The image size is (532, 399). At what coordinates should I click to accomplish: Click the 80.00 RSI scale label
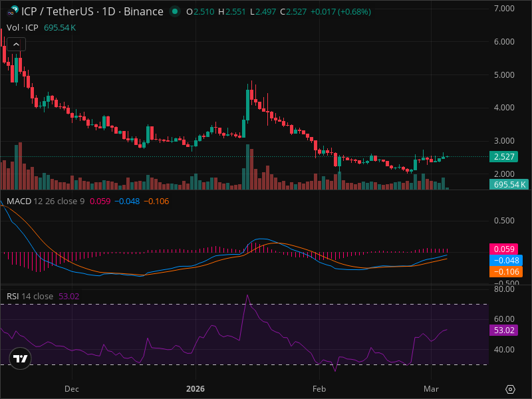pyautogui.click(x=504, y=289)
